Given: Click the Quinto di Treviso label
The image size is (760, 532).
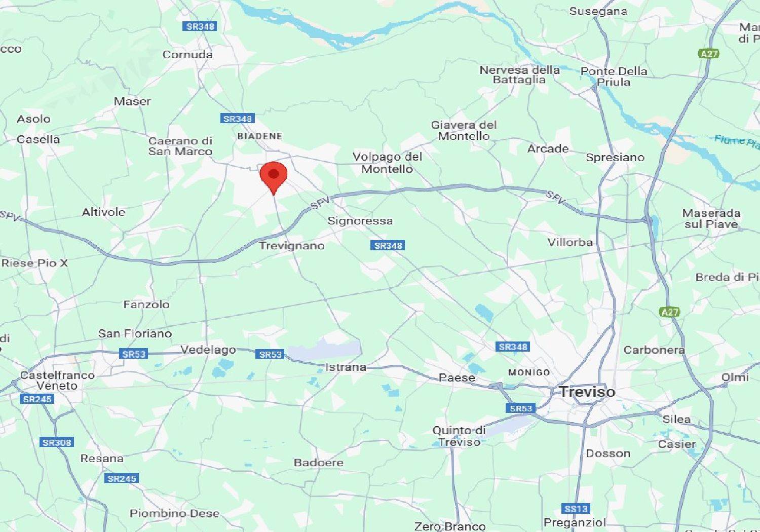Looking at the screenshot, I should click(x=459, y=436).
